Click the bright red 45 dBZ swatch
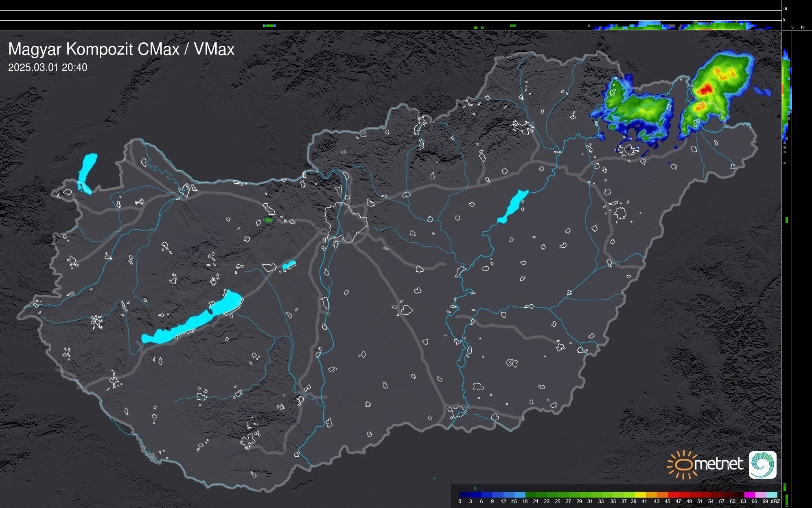Screen dimensions: 812x508 (673, 495)
